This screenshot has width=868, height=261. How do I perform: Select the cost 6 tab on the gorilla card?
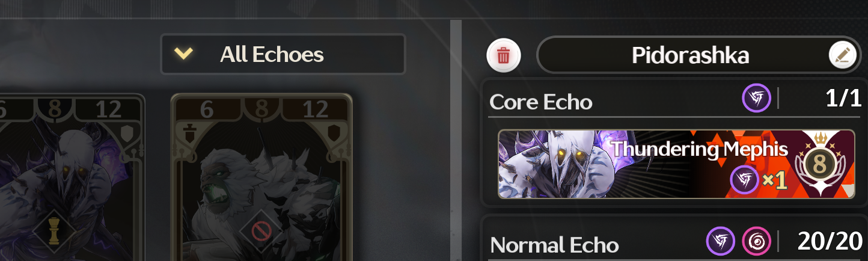206,109
